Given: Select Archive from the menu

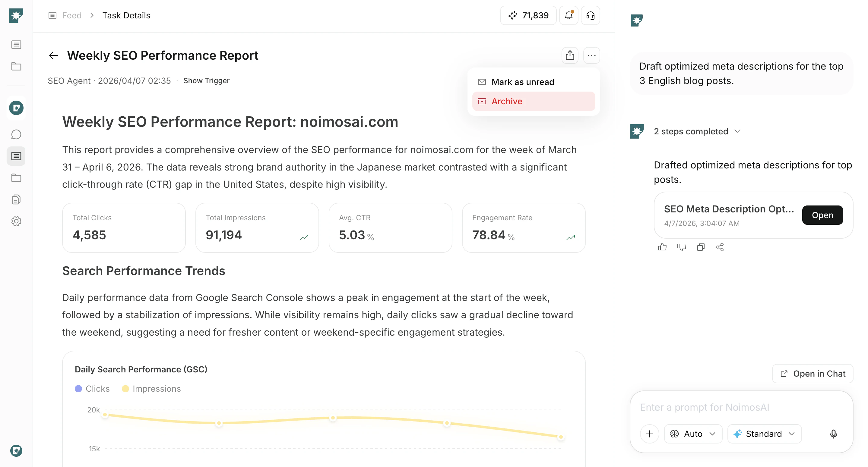Looking at the screenshot, I should click(506, 101).
